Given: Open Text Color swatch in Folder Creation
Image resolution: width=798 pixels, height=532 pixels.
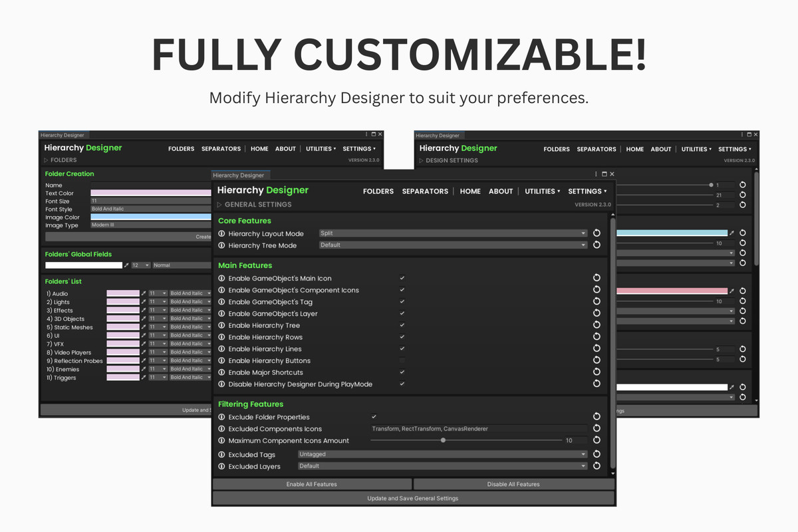Looking at the screenshot, I should [151, 193].
